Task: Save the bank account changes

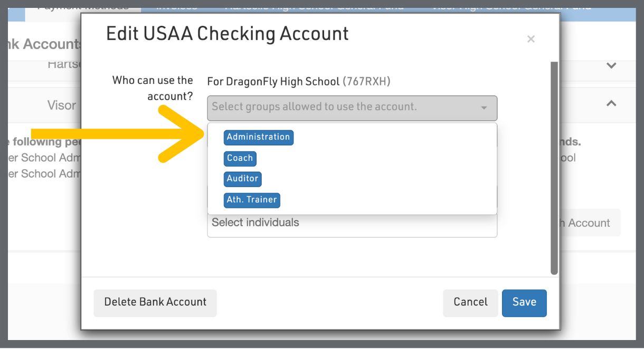Action: click(x=524, y=302)
